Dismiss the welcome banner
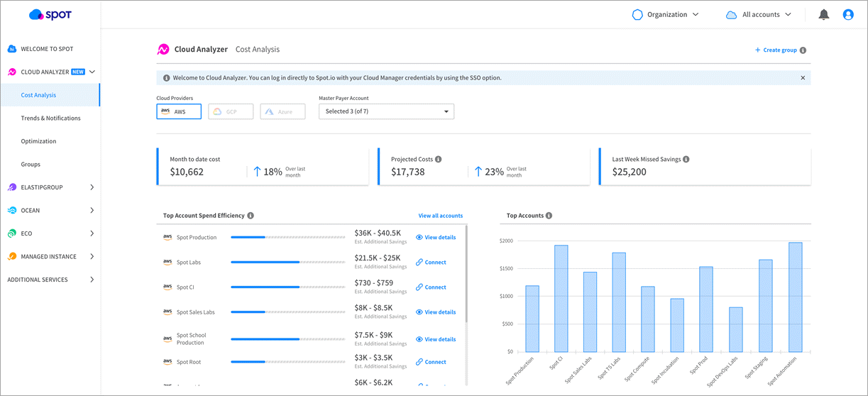Image resolution: width=868 pixels, height=396 pixels. click(x=803, y=78)
